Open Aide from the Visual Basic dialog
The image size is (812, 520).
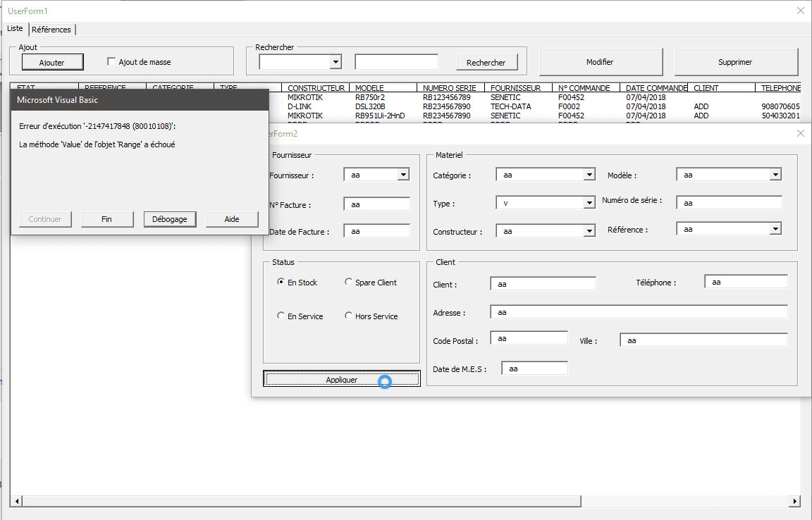232,219
